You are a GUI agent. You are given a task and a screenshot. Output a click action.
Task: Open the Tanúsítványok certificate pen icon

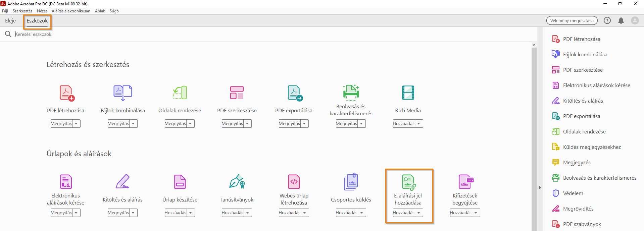(237, 181)
